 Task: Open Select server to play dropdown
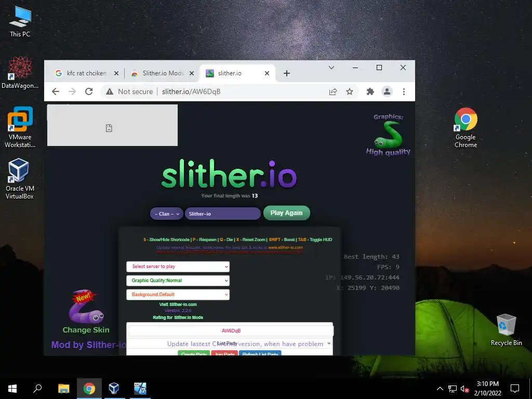[178, 267]
